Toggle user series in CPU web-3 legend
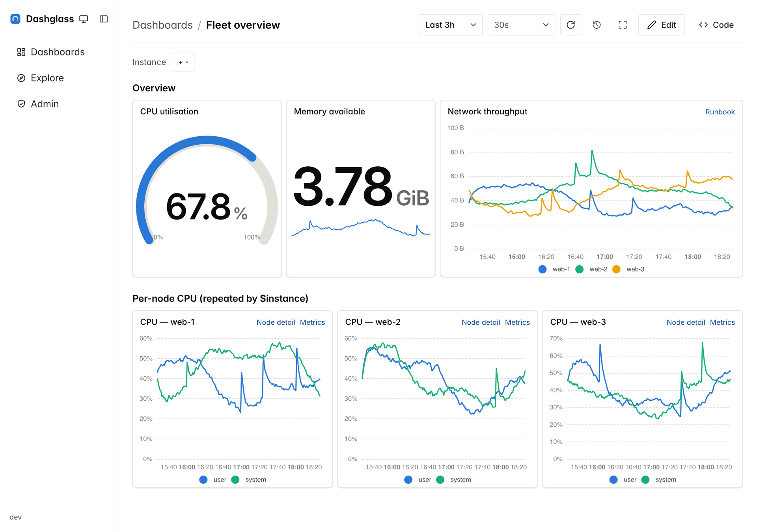 (x=623, y=480)
